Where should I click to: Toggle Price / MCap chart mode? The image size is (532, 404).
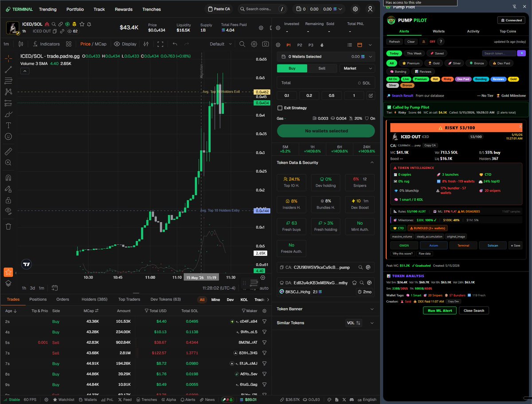click(x=93, y=44)
